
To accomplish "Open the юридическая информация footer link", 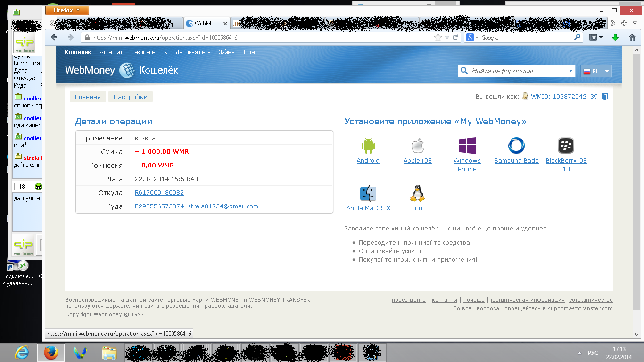I will coord(528,300).
